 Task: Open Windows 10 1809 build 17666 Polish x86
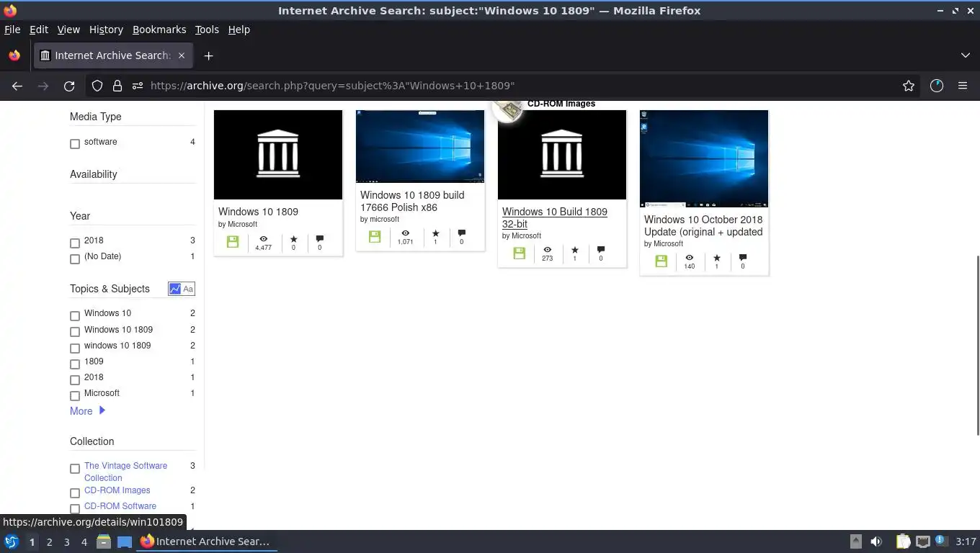tap(412, 201)
